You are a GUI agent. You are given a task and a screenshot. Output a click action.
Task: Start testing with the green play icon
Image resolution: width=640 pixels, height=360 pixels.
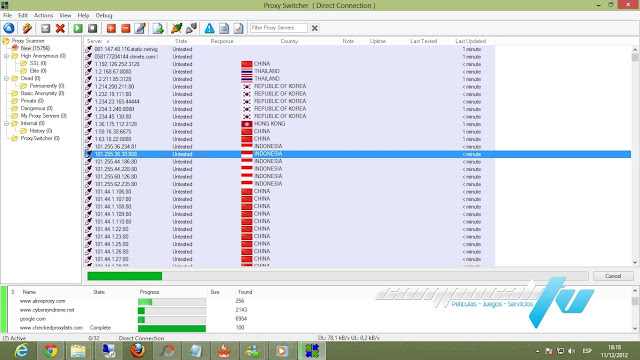(x=78, y=28)
